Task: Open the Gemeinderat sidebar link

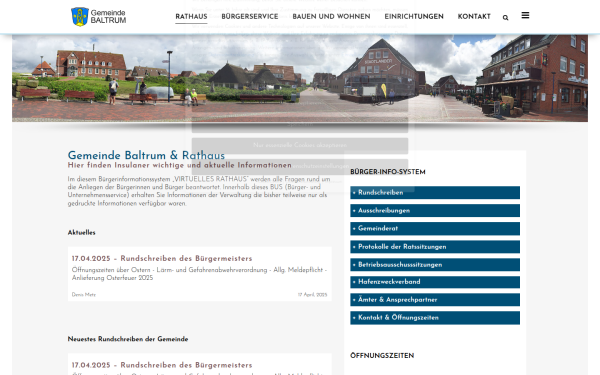Action: tap(435, 228)
